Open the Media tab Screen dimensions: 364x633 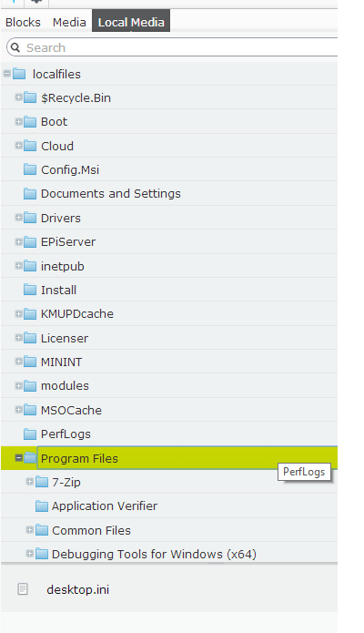69,22
